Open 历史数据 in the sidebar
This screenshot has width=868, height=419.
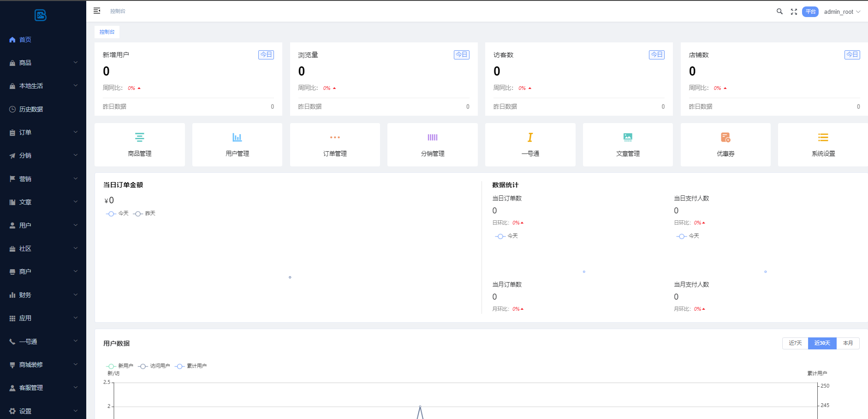click(x=43, y=109)
